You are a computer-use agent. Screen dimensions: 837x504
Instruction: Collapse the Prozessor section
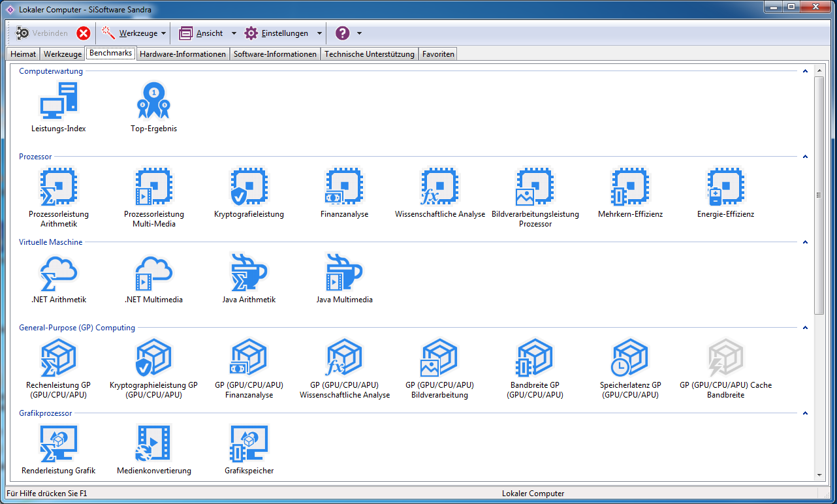[805, 157]
